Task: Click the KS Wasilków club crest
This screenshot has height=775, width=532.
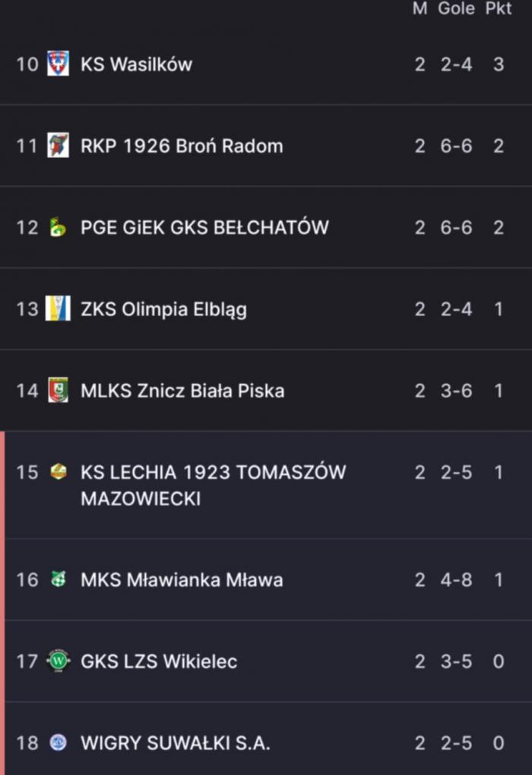Action: click(58, 64)
